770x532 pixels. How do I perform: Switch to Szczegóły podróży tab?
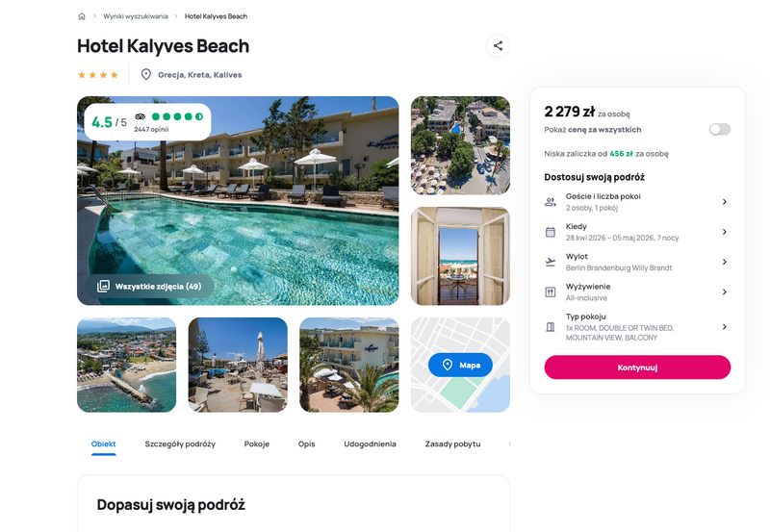pyautogui.click(x=180, y=444)
